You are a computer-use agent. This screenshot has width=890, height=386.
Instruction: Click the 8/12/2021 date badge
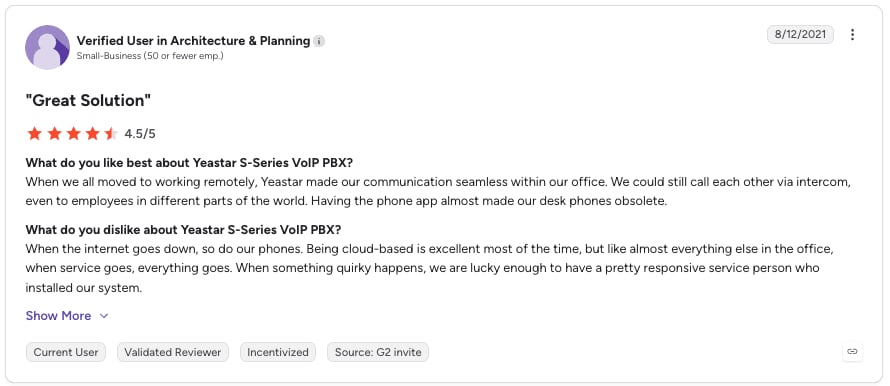point(800,35)
